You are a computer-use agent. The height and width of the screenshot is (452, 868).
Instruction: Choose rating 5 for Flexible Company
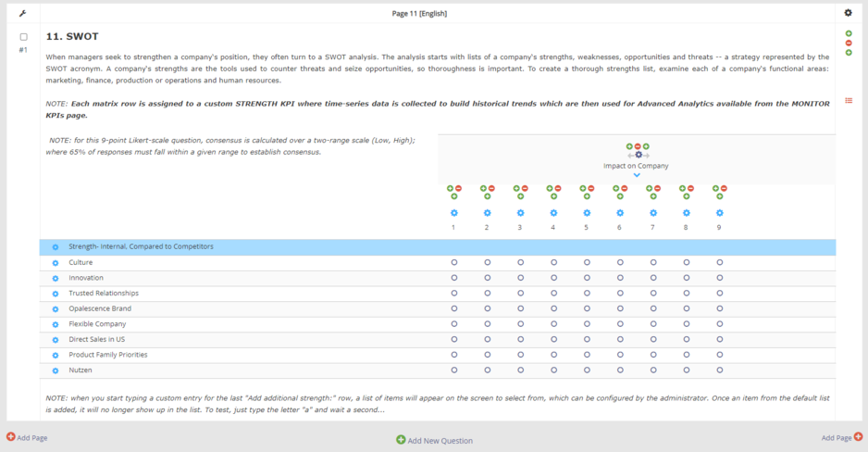click(x=587, y=324)
